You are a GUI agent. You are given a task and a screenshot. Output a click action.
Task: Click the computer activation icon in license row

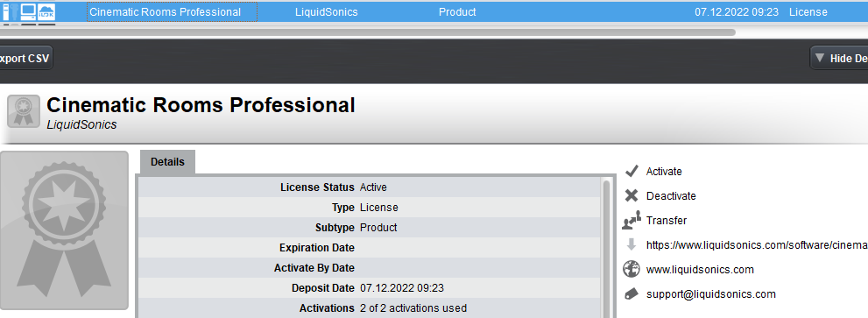click(x=28, y=11)
